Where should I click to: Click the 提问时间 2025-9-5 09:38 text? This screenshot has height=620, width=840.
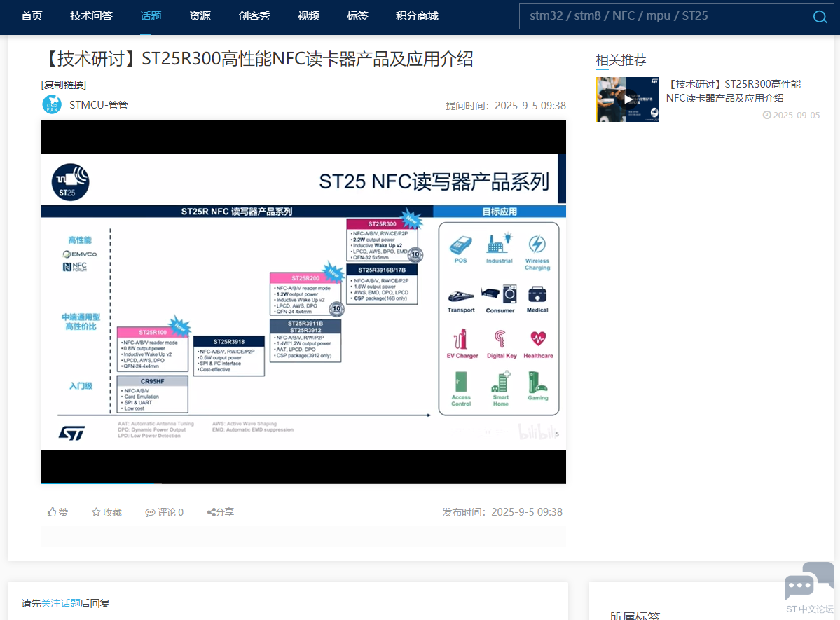click(x=506, y=106)
